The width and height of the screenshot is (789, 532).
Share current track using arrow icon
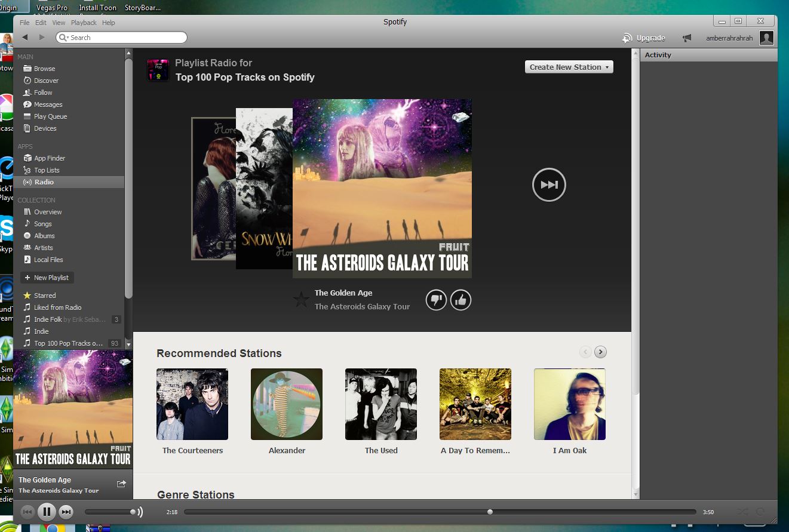click(121, 484)
